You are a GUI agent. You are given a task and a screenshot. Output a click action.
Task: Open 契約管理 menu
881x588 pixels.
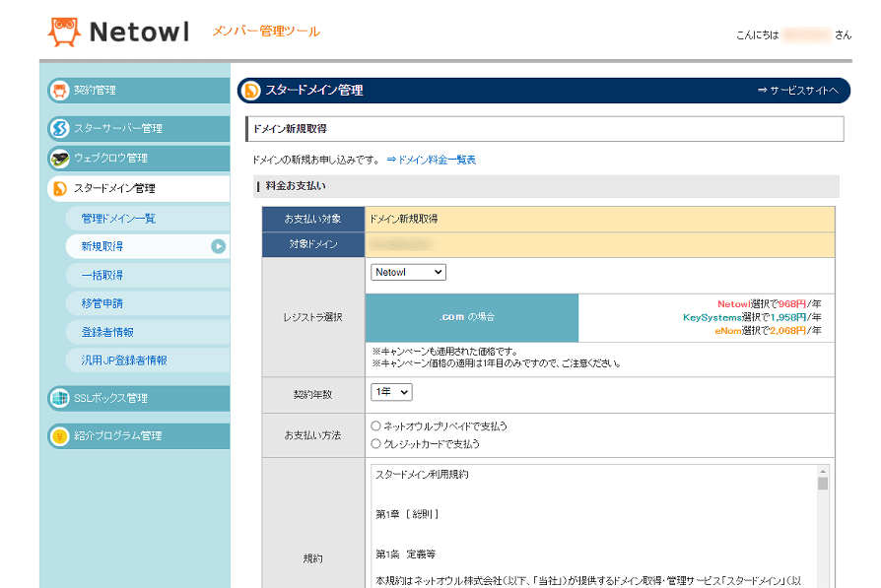[138, 91]
